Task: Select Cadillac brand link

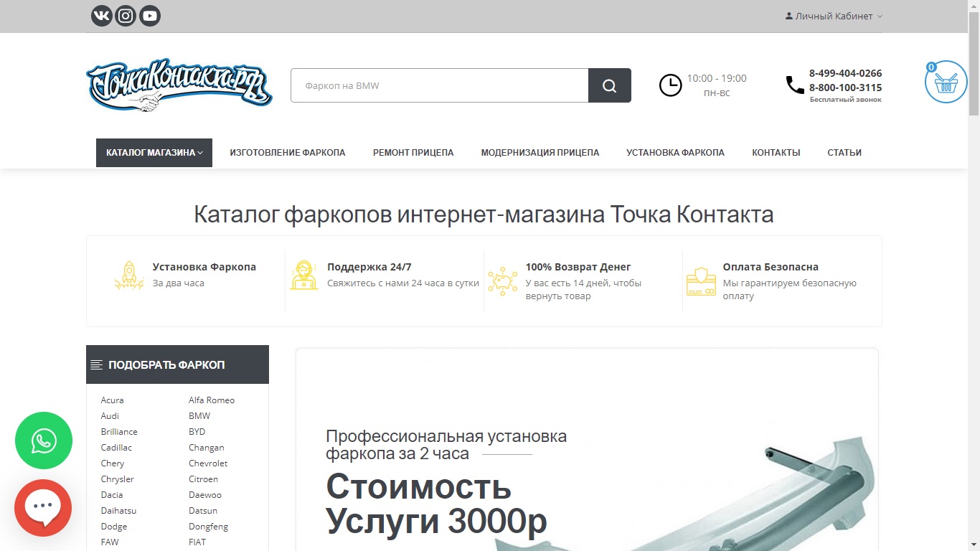Action: (x=117, y=448)
